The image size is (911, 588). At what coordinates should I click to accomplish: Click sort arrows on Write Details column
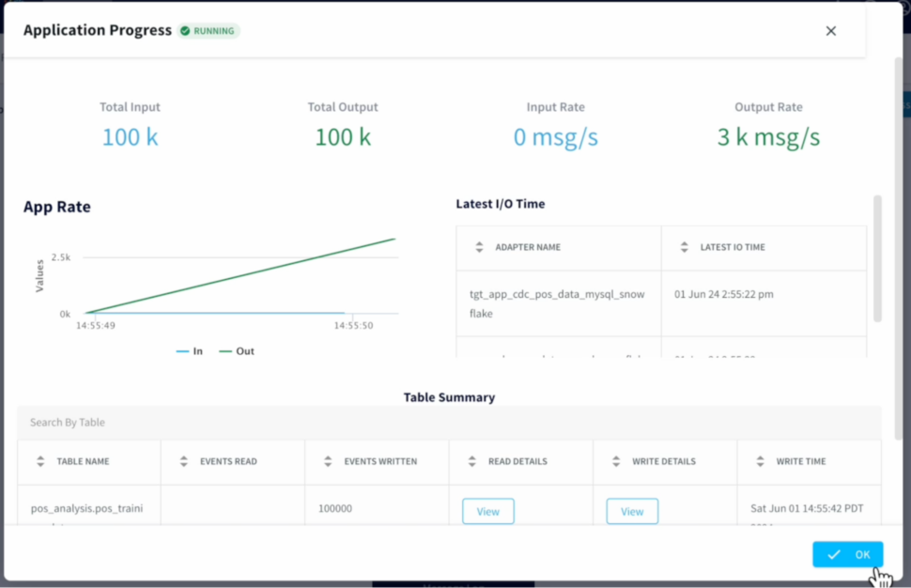(x=616, y=461)
